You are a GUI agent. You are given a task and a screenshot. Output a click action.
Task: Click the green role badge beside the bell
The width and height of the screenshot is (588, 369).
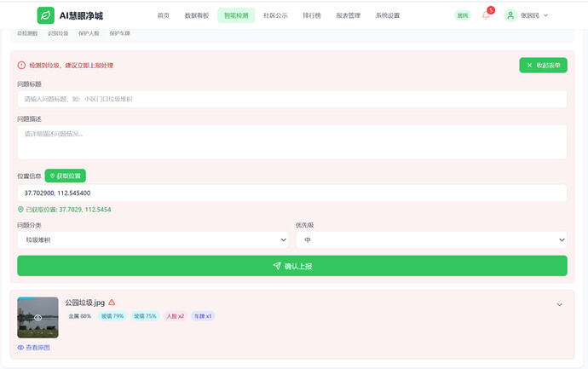click(x=463, y=15)
